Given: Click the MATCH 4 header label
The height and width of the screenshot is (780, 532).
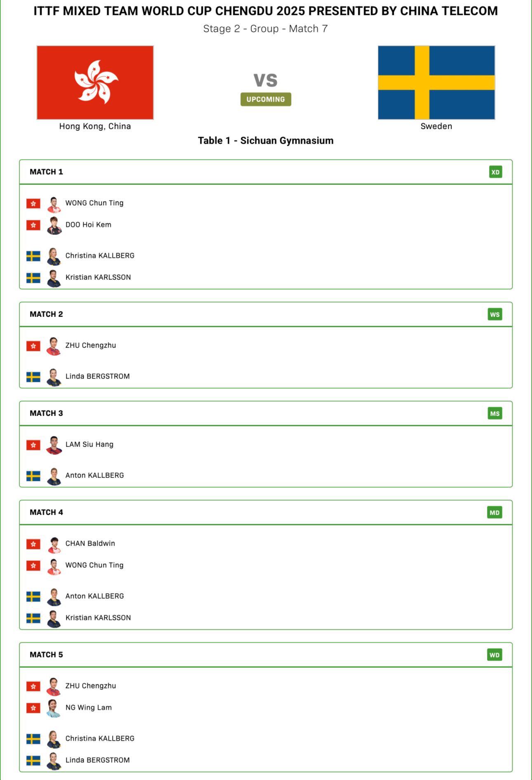Looking at the screenshot, I should [x=46, y=512].
